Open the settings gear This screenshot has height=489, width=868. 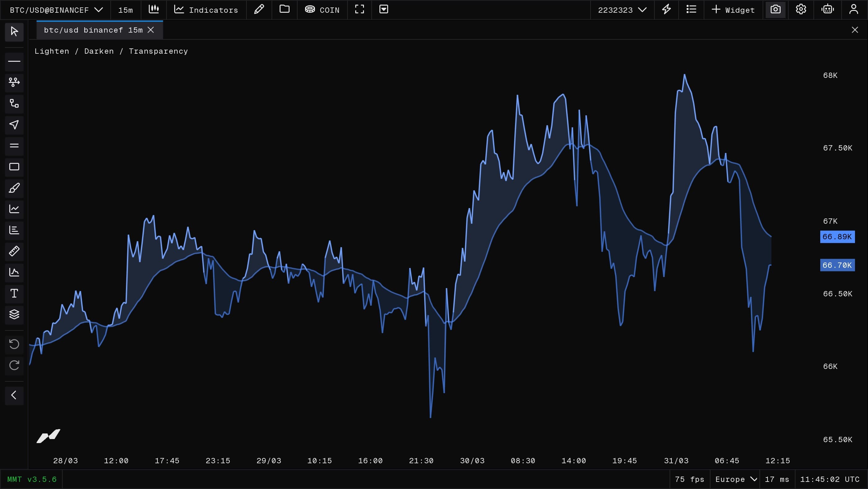[801, 9]
